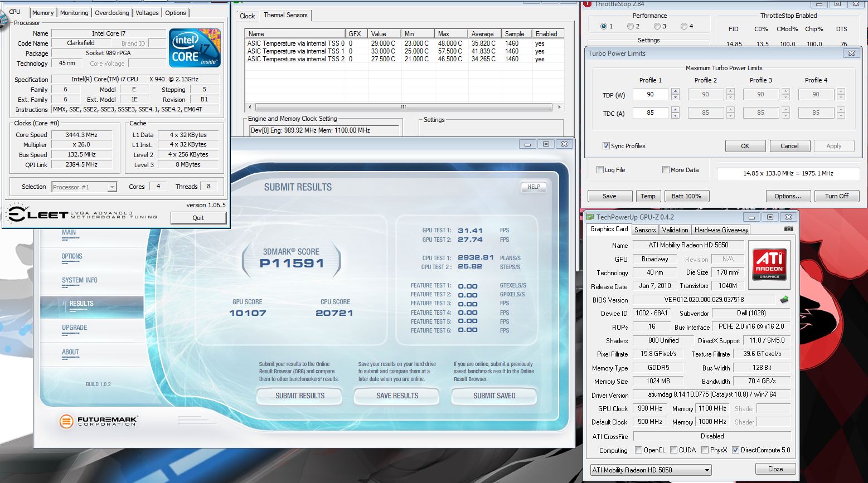Select ThrottleStop performance profile 1
The image size is (868, 483).
point(604,26)
